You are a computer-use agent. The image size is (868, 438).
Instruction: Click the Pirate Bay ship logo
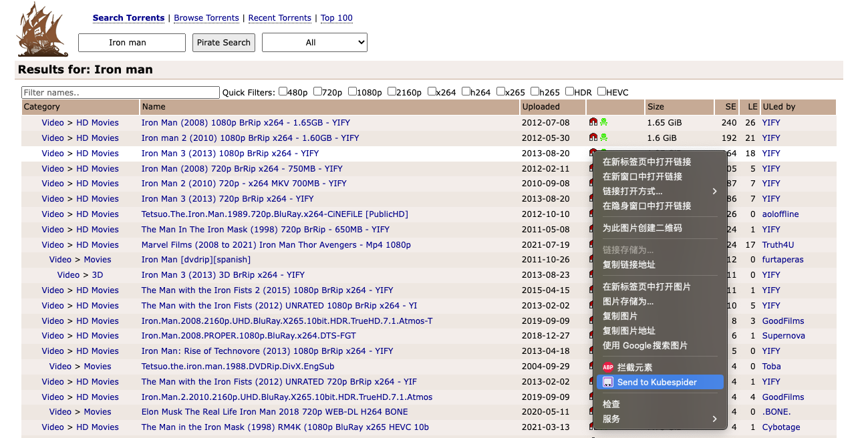pos(43,29)
